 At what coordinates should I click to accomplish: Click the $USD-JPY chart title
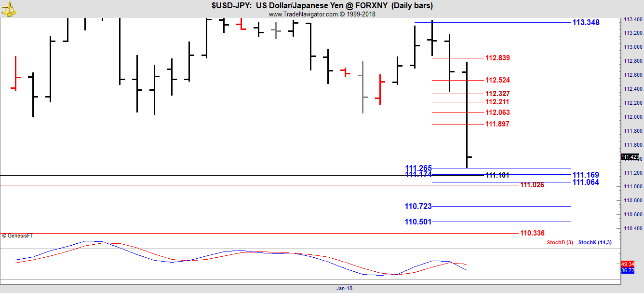pyautogui.click(x=322, y=6)
